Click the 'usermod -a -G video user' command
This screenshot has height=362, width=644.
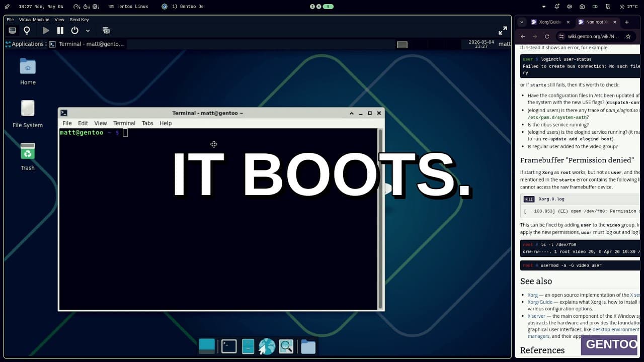[x=571, y=265]
